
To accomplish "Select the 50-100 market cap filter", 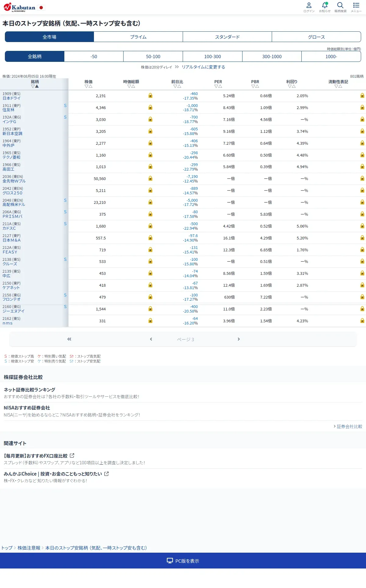I will pos(153,56).
